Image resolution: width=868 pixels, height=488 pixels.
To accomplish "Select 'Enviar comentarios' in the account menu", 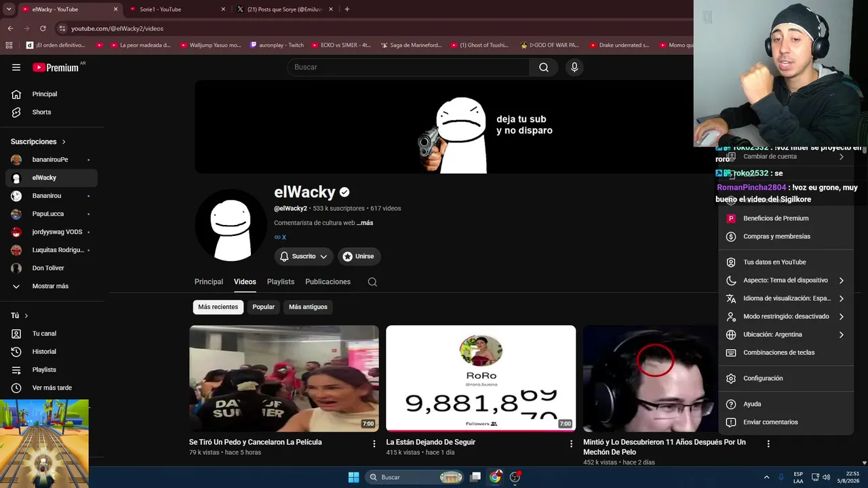I will coord(787,422).
